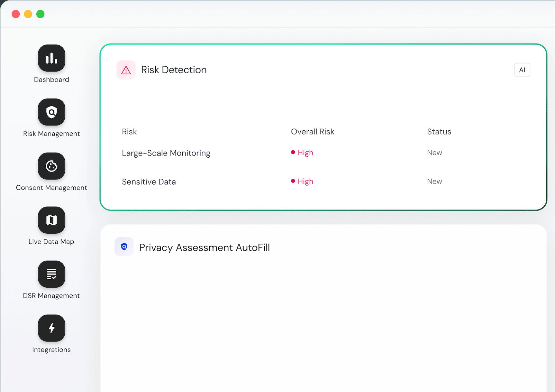Click the Risk column header

(x=129, y=132)
